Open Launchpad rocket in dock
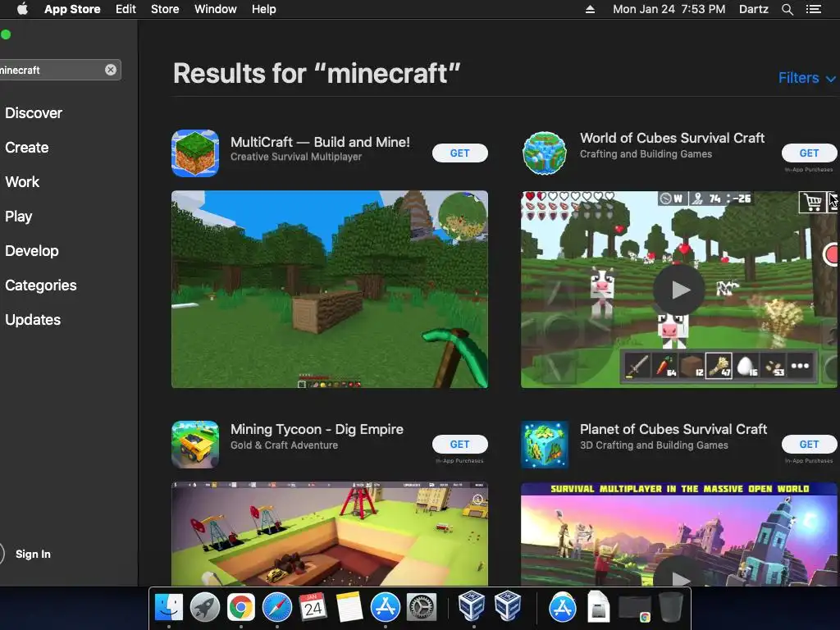Image resolution: width=840 pixels, height=630 pixels. click(204, 607)
